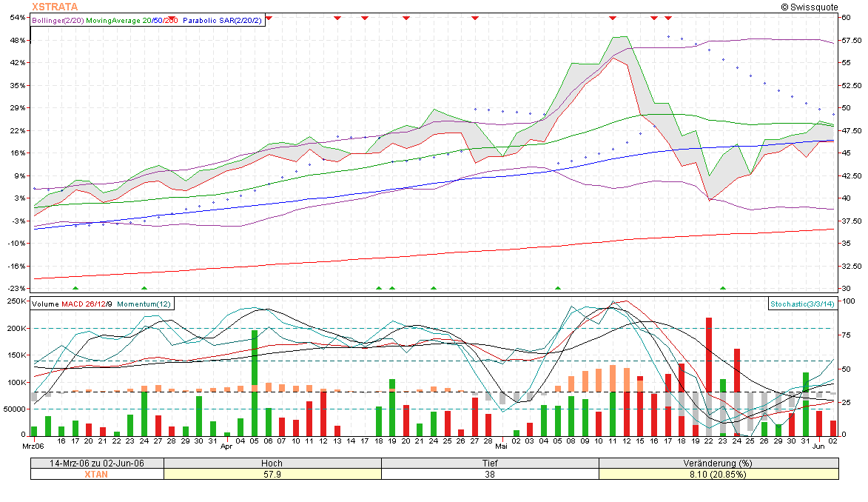
Task: Click the Mai month label
Action: click(x=502, y=446)
